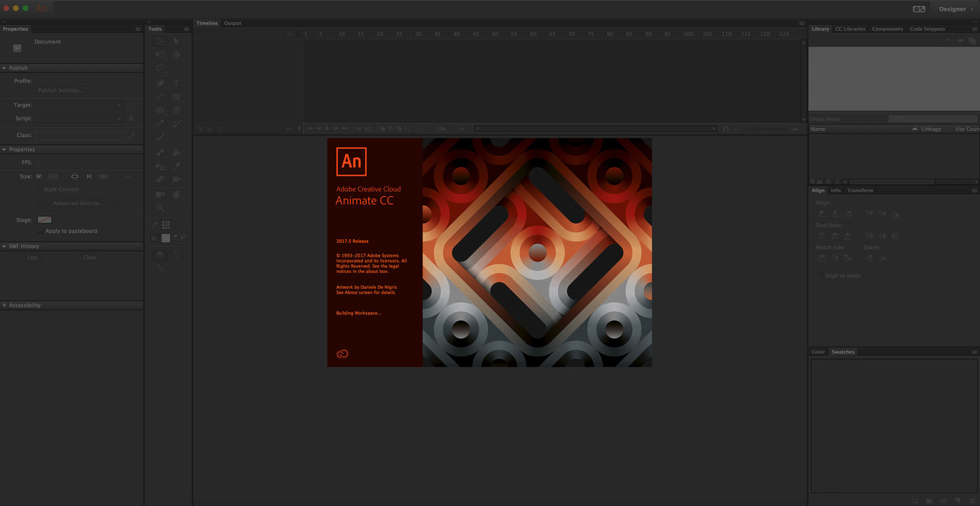
Task: Select the Selection (arrow) tool
Action: tap(160, 41)
